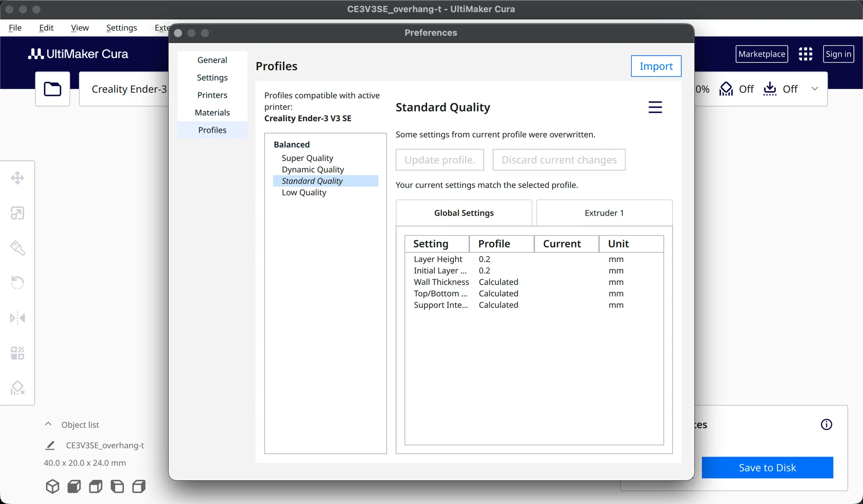Switch to right side view cube icon
Image resolution: width=863 pixels, height=504 pixels.
[x=139, y=486]
